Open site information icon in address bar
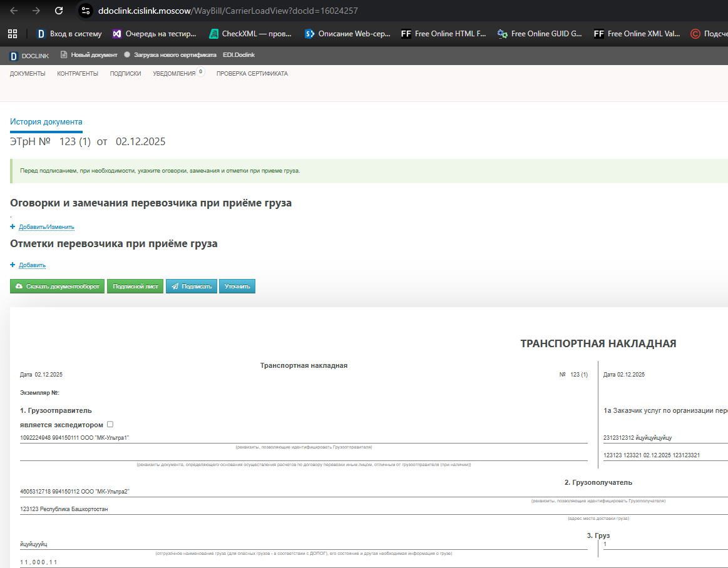728x568 pixels. tap(85, 11)
